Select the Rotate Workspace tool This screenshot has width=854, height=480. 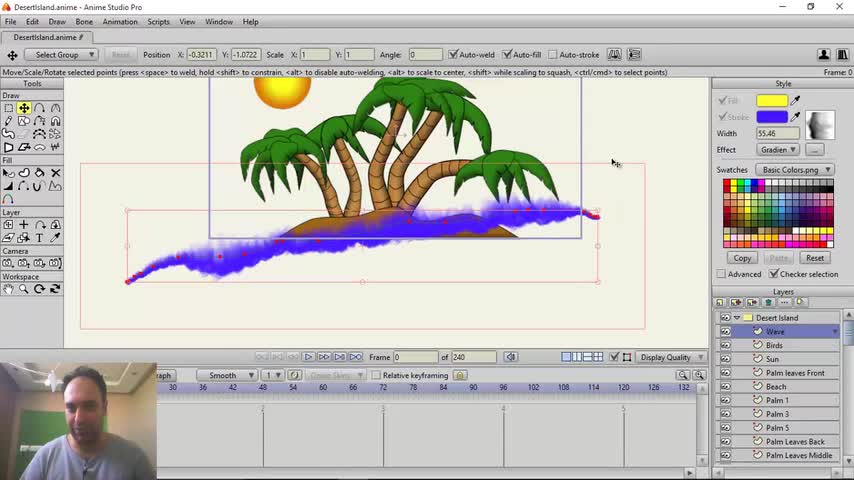(39, 289)
